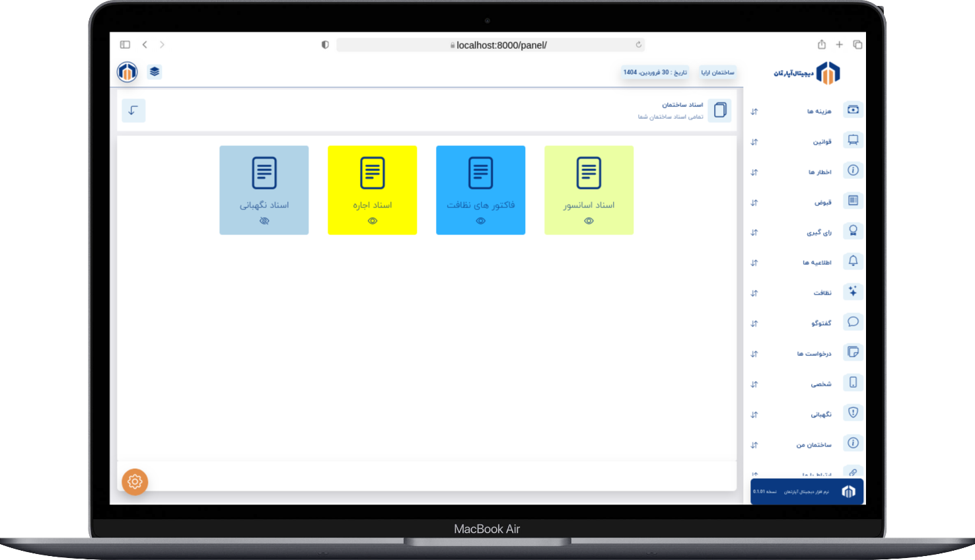Toggle eye icon on فاکتور های نظافت card
This screenshot has height=560, width=975.
[481, 221]
